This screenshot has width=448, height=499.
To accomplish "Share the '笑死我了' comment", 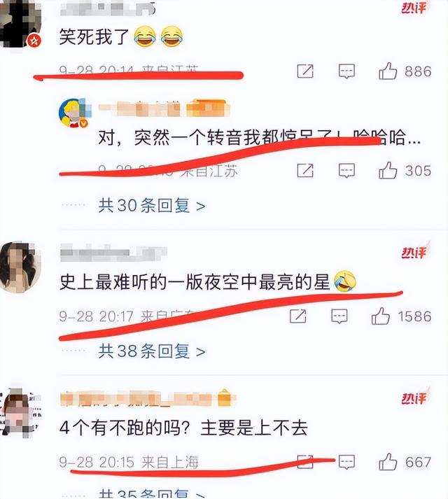I will pos(305,71).
